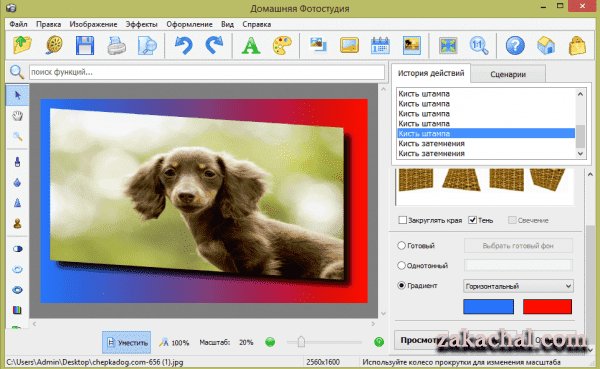The image size is (600, 369).
Task: Click the Уместить button
Action: tap(127, 342)
